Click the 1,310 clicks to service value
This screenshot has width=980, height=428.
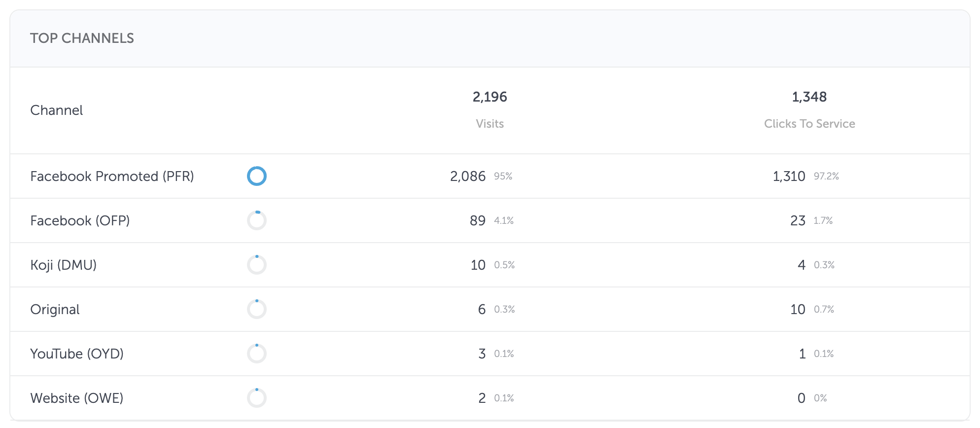click(789, 176)
